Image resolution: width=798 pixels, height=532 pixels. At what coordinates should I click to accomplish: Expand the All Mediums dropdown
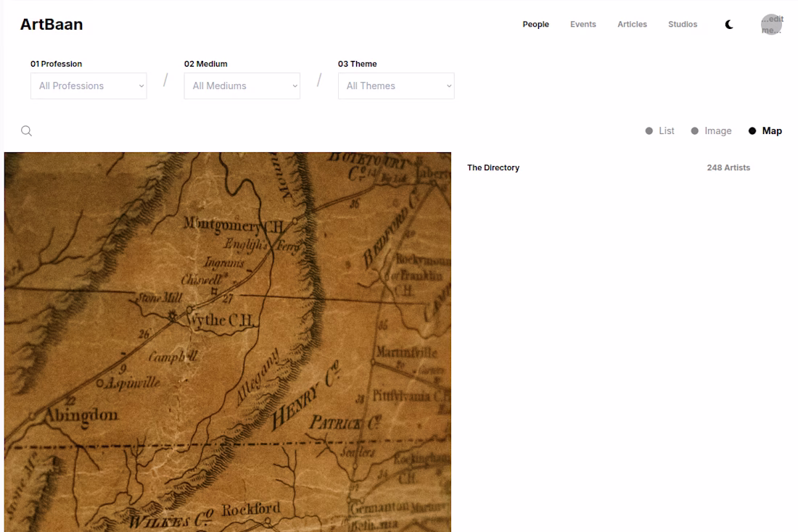coord(242,86)
